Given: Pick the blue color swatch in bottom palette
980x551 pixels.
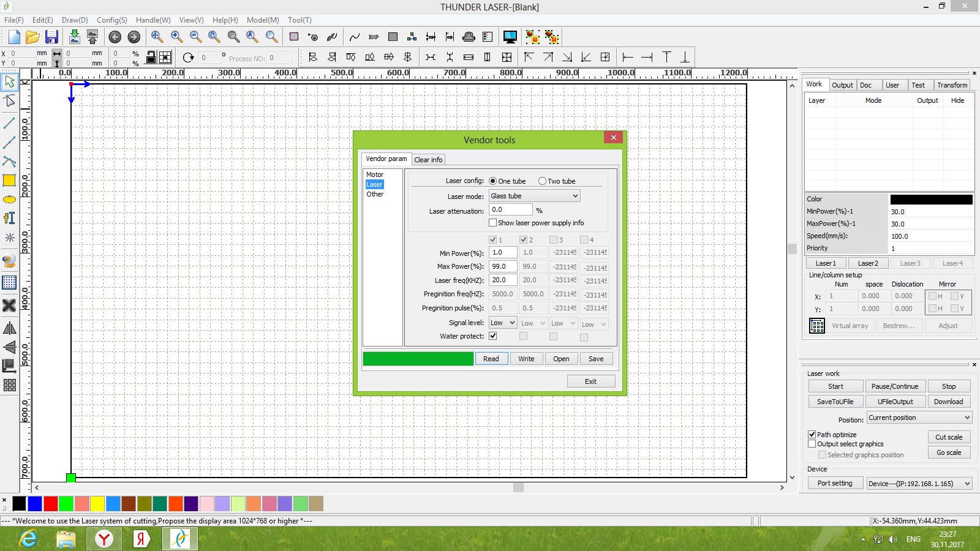Looking at the screenshot, I should coord(35,504).
